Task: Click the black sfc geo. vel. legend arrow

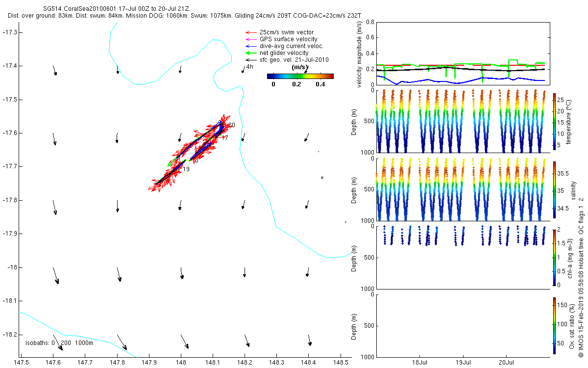Action: click(250, 60)
